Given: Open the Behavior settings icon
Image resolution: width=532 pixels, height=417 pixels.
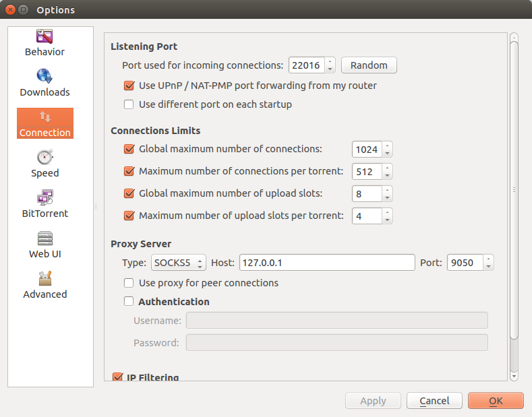Looking at the screenshot, I should (x=45, y=36).
